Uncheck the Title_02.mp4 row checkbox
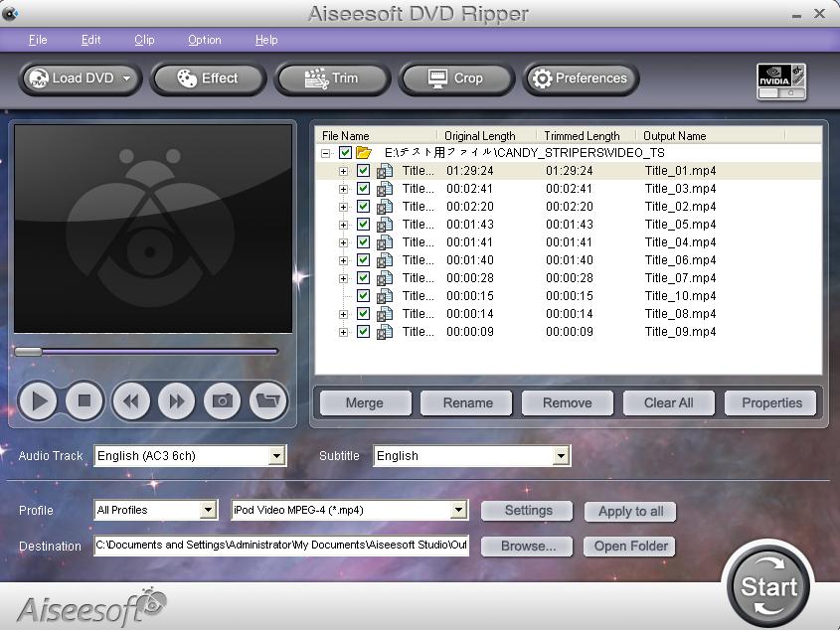840x630 pixels. pos(363,207)
